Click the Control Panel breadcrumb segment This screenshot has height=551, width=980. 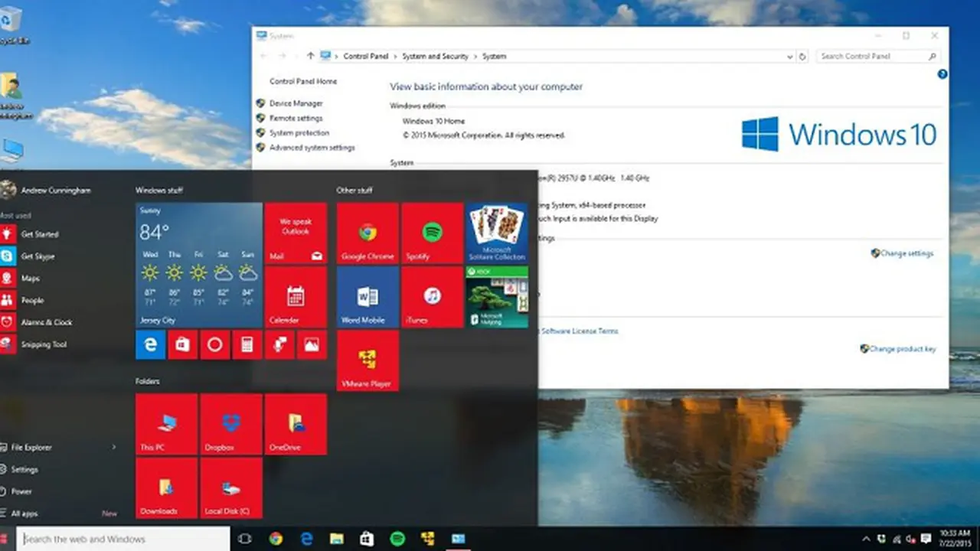(366, 56)
